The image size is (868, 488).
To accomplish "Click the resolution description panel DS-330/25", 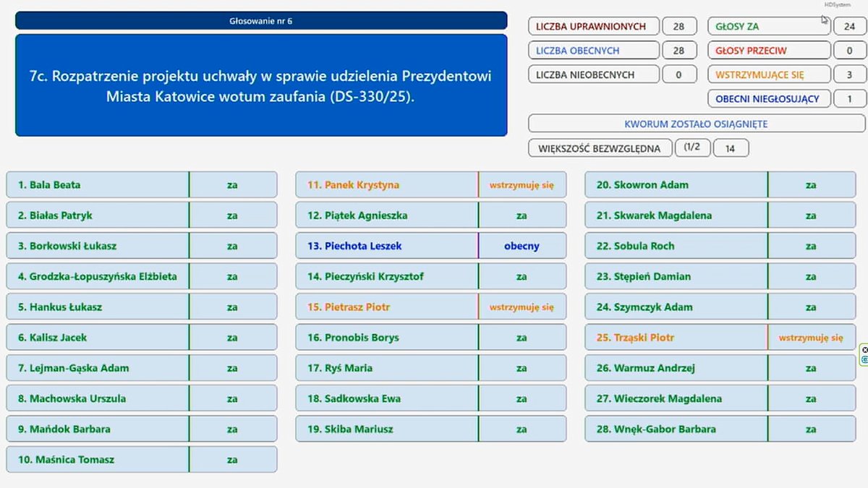I will coord(262,84).
